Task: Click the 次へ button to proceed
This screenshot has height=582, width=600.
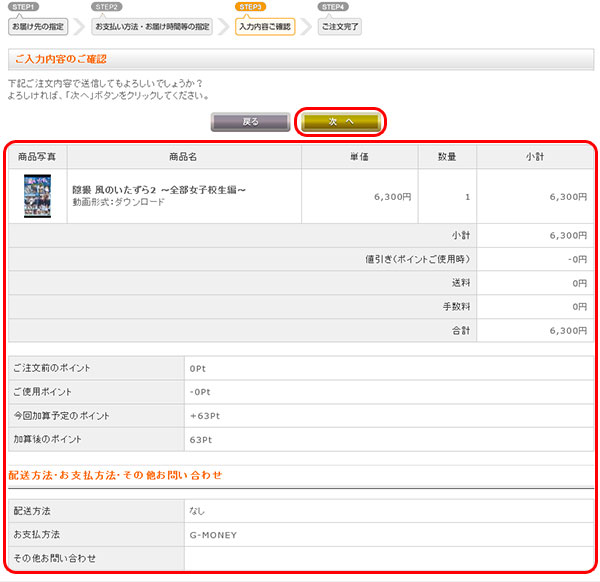Action: [x=341, y=121]
